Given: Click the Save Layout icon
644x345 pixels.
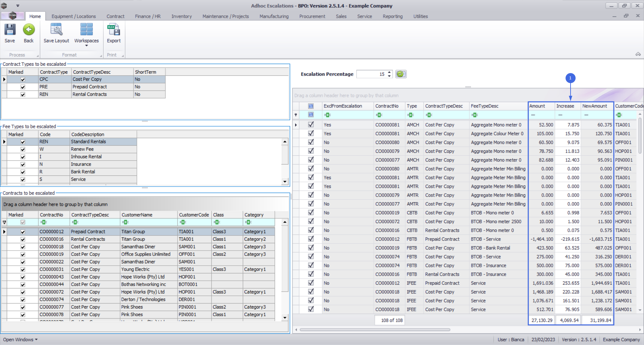Looking at the screenshot, I should [x=56, y=30].
